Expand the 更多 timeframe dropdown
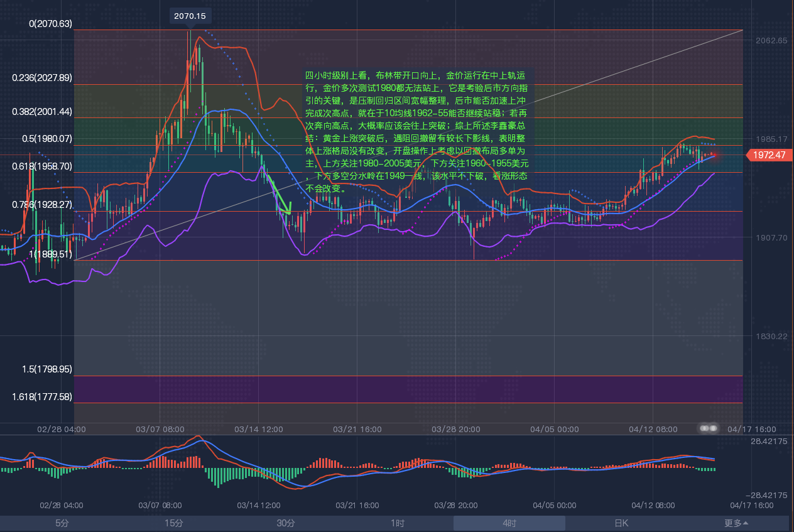Screen dimensions: 794x532 point(736,523)
